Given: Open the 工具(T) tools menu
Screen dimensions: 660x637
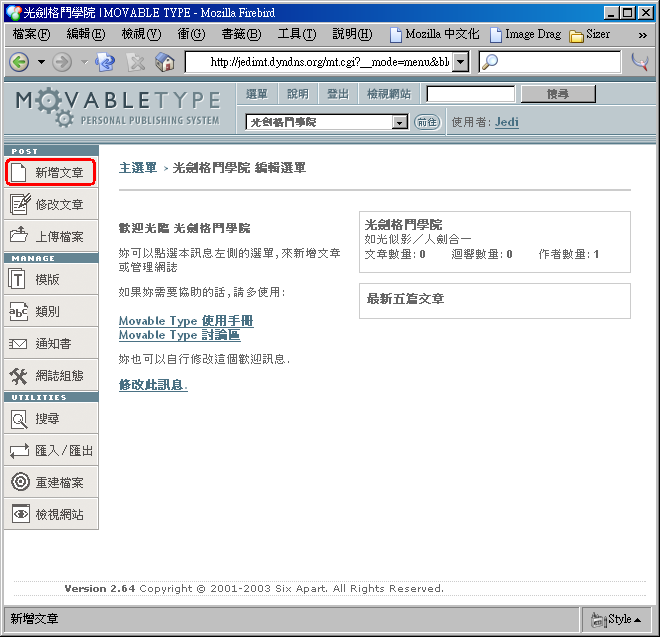Looking at the screenshot, I should (x=296, y=34).
